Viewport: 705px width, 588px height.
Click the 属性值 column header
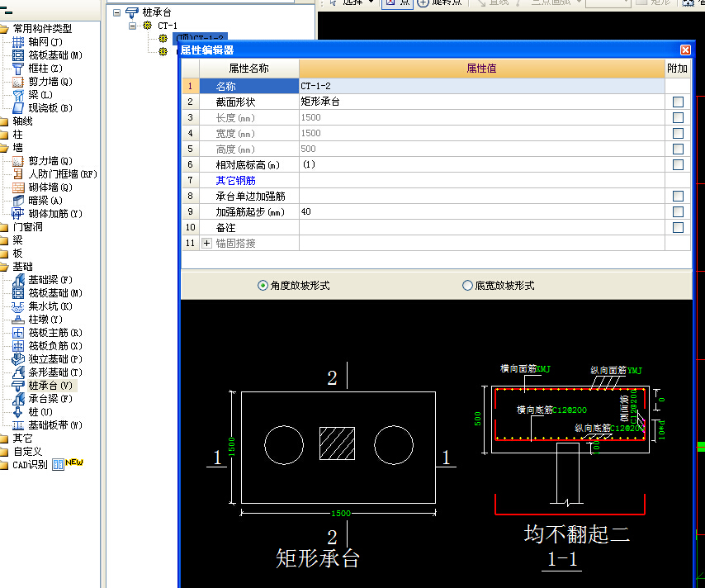[x=481, y=69]
